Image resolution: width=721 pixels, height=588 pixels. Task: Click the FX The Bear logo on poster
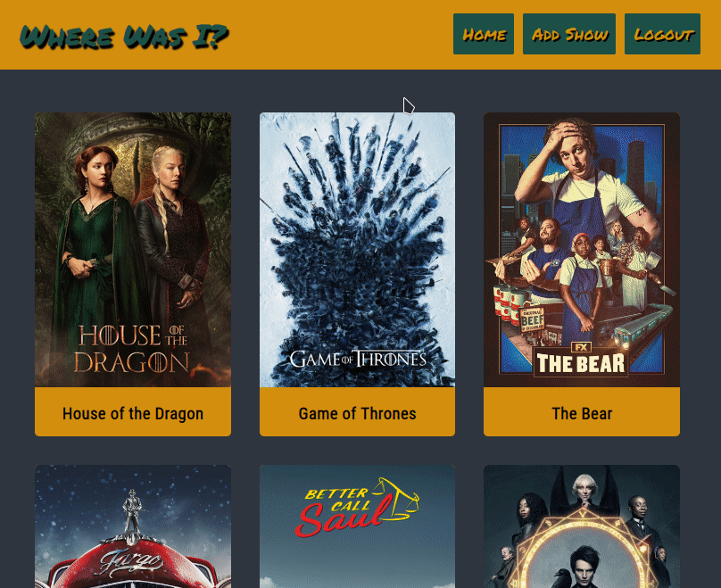coord(581,360)
